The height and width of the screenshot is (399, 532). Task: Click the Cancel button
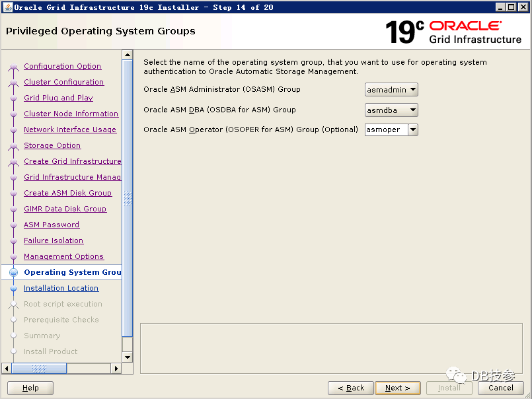tap(501, 388)
